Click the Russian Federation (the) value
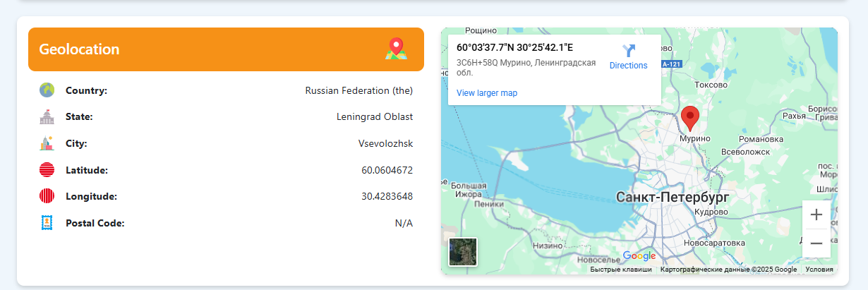 359,90
